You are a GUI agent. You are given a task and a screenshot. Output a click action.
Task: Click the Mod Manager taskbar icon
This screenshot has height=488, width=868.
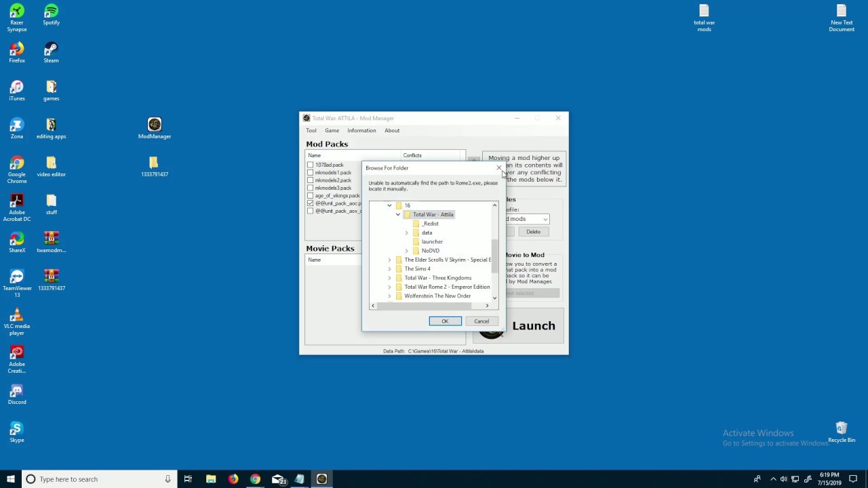[x=322, y=479]
